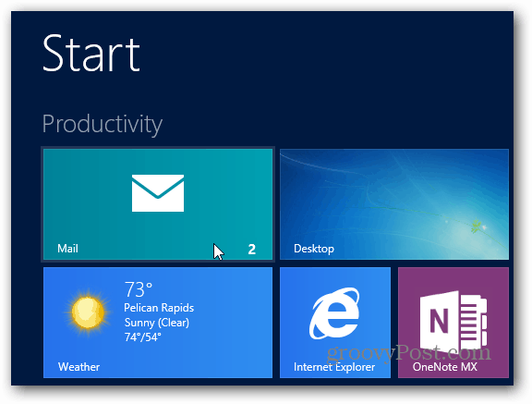Screen dimensions: 532x404
Task: Select the unread count badge showing 2
Action: point(251,250)
